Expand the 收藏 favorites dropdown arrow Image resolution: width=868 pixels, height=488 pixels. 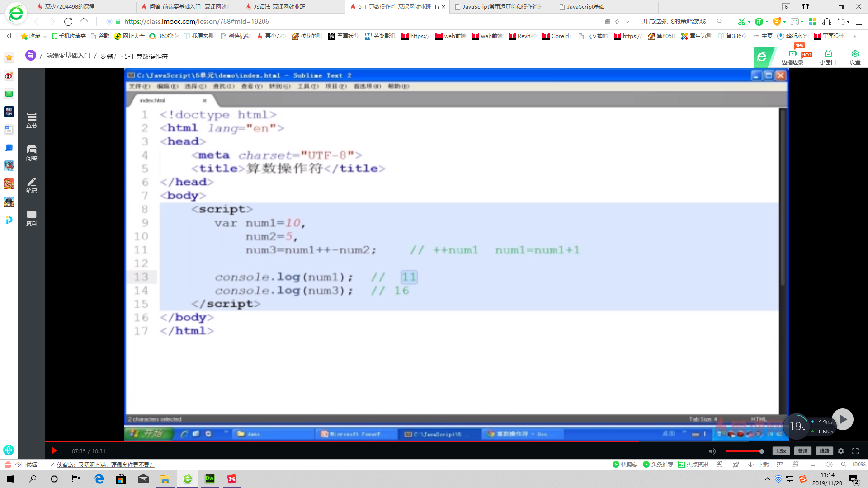coord(45,36)
